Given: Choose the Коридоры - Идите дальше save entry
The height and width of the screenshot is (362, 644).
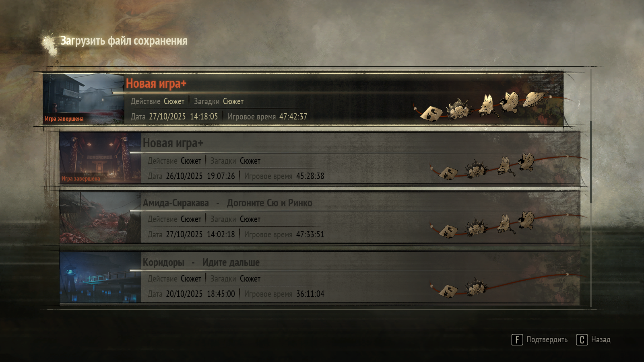Looking at the screenshot, I should click(320, 277).
